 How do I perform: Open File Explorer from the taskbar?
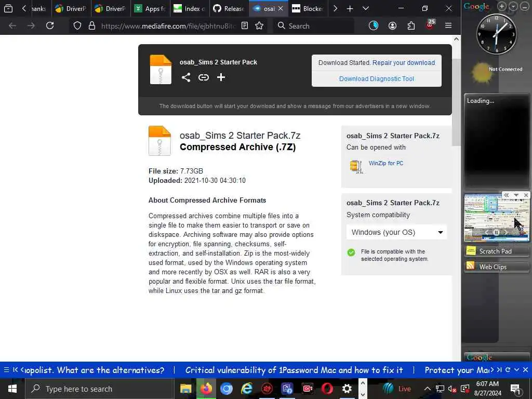(x=185, y=389)
